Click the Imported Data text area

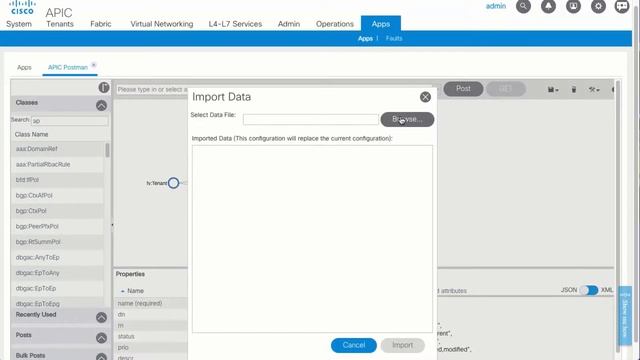(x=312, y=239)
